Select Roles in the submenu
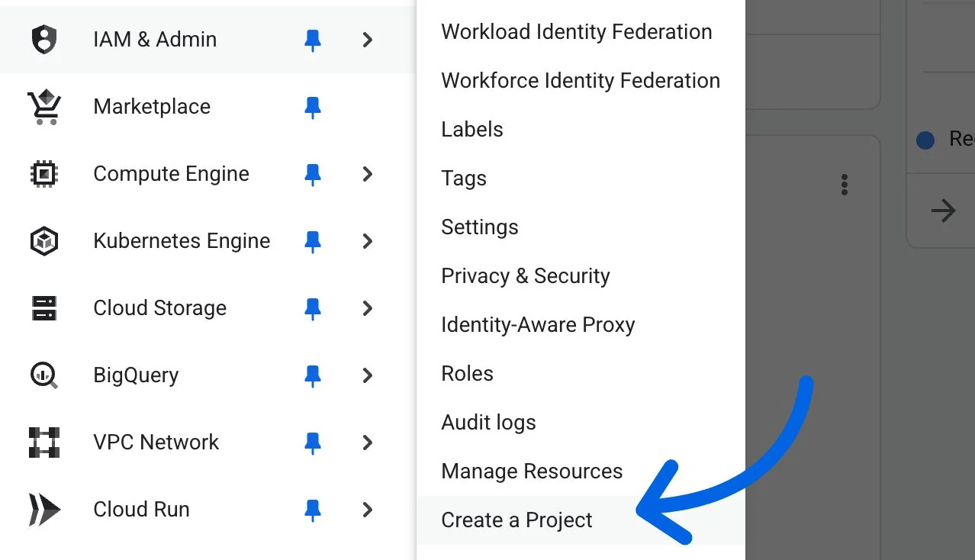Image resolution: width=975 pixels, height=560 pixels. (x=468, y=374)
